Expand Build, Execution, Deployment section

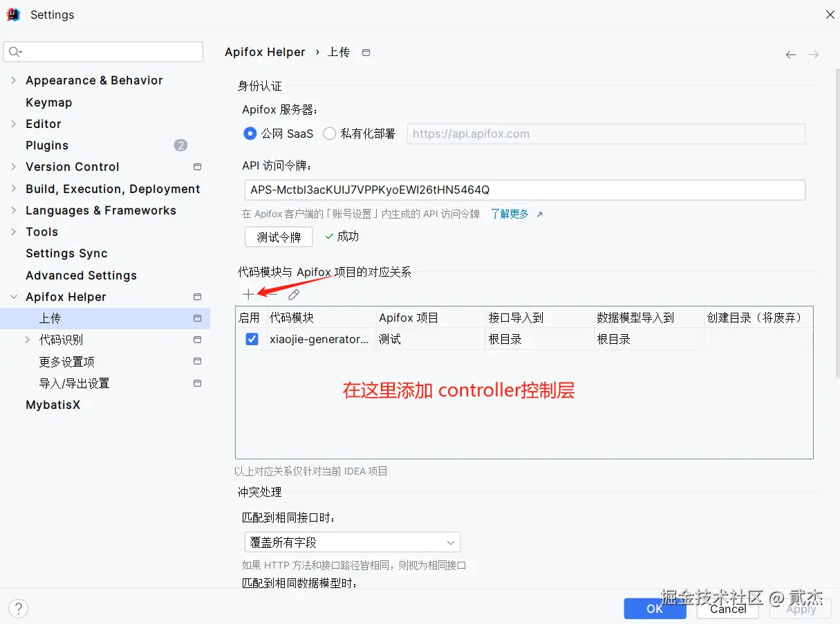(x=14, y=189)
